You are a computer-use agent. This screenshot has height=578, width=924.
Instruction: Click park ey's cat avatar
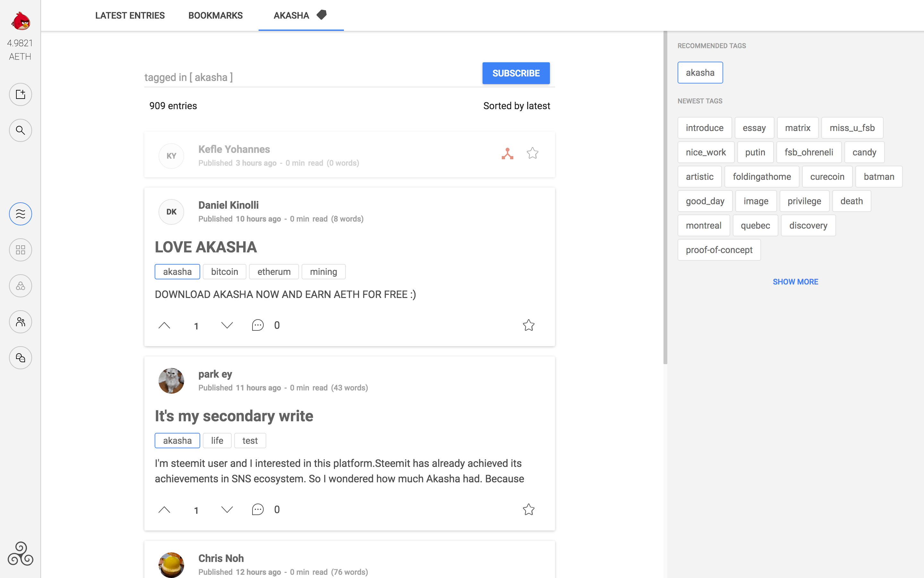click(x=171, y=381)
